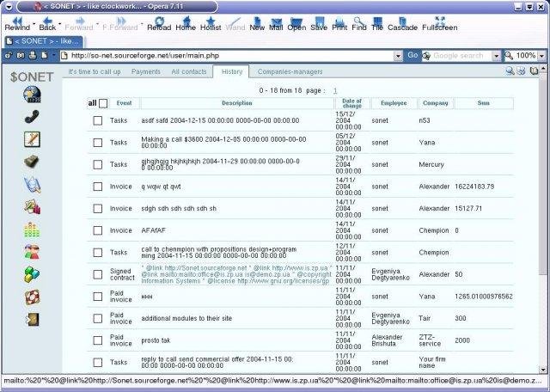
Task: Reload the page with the Reload icon
Action: click(x=159, y=24)
